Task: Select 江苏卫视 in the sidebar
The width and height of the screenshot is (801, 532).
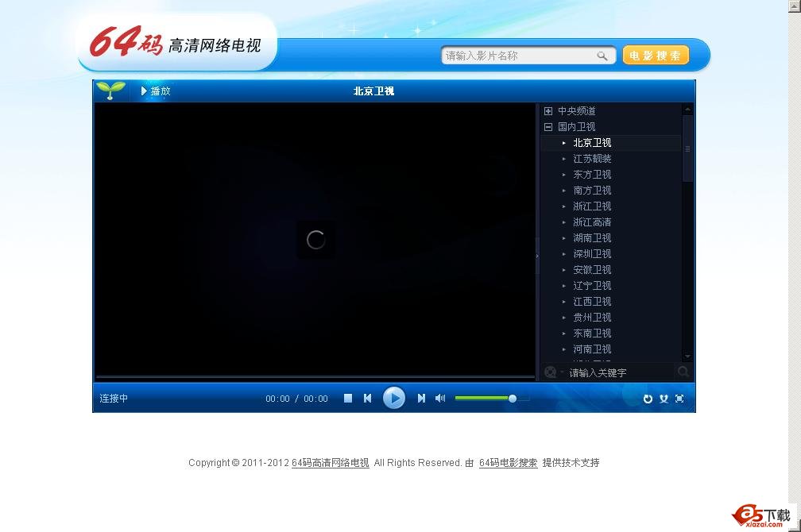Action: (592, 158)
